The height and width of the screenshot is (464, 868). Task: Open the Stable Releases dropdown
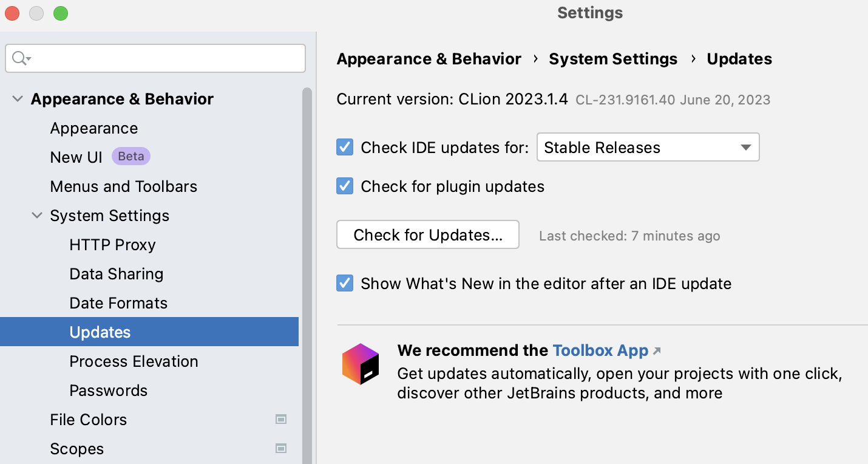648,147
